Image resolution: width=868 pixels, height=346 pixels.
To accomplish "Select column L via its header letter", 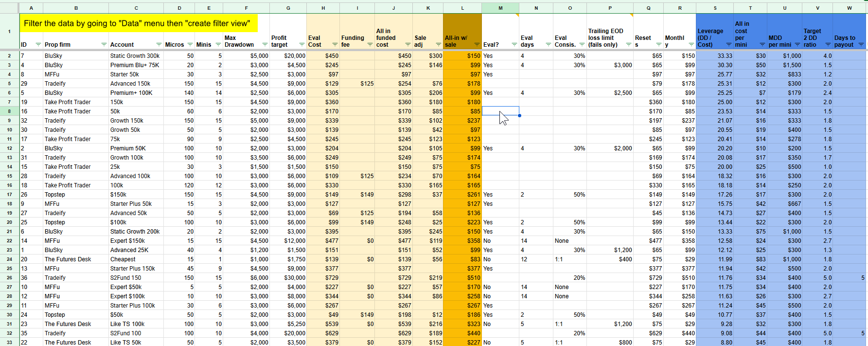I will pyautogui.click(x=462, y=8).
